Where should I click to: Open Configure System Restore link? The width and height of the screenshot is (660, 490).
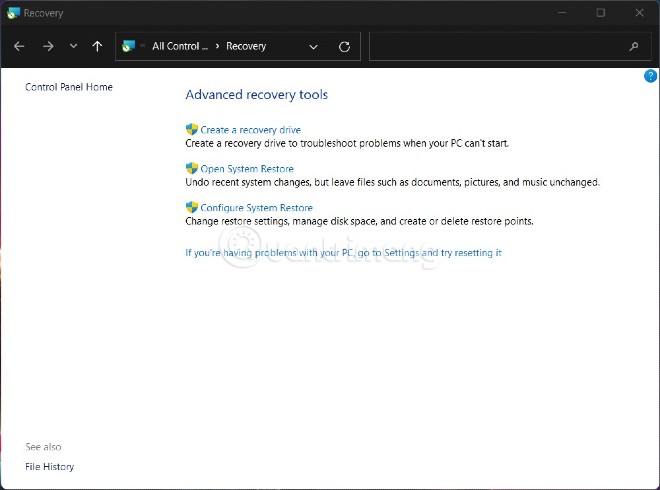point(256,208)
